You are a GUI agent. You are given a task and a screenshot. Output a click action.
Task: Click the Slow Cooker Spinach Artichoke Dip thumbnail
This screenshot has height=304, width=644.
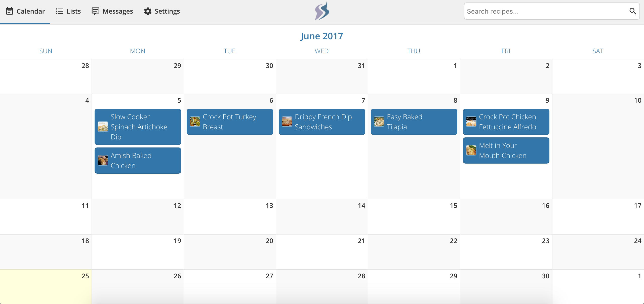click(103, 127)
